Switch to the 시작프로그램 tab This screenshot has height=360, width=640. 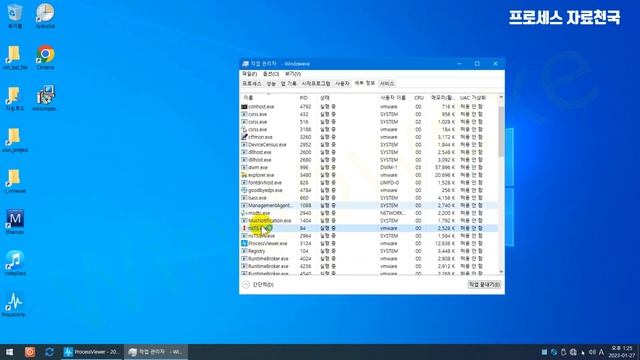pos(316,83)
